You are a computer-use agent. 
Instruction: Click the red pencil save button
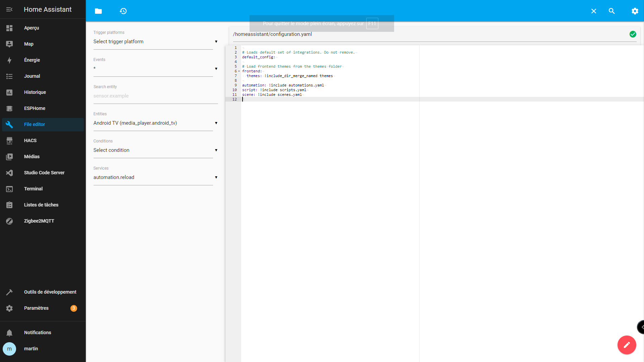pyautogui.click(x=626, y=345)
